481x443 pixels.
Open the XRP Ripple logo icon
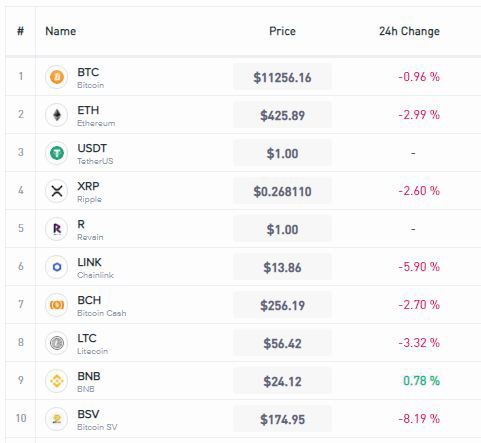click(57, 191)
